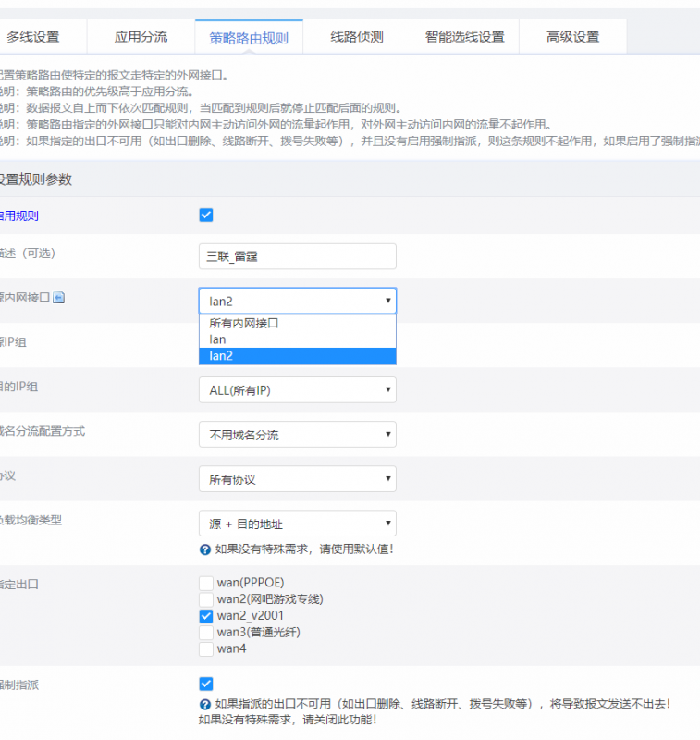Screen dimensions: 700x740
Task: Tick the wan4 outlet checkbox
Action: click(206, 649)
